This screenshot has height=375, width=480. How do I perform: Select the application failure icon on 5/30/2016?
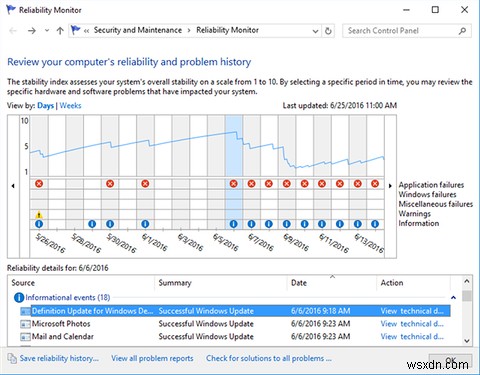click(110, 184)
